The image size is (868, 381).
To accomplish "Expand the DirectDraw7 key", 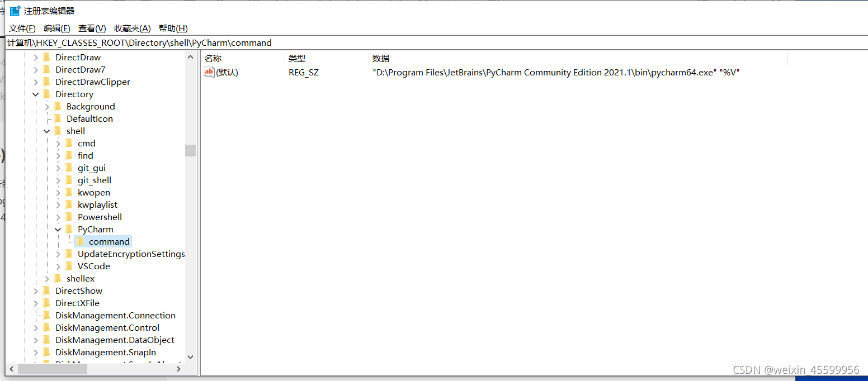I will tap(36, 70).
